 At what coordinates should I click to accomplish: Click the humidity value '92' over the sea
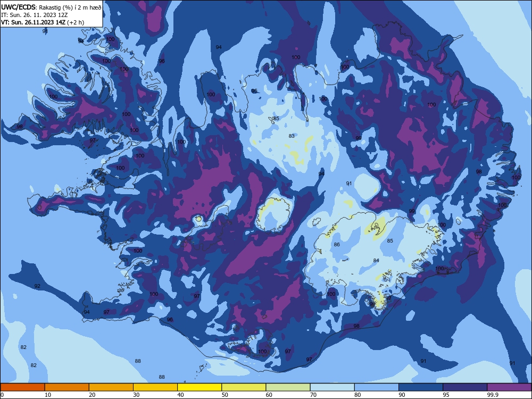tap(37, 286)
